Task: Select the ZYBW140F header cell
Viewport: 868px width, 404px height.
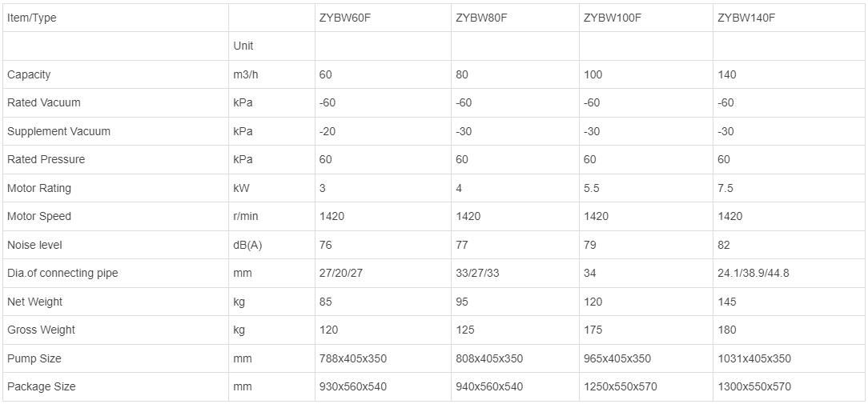Action: point(746,18)
